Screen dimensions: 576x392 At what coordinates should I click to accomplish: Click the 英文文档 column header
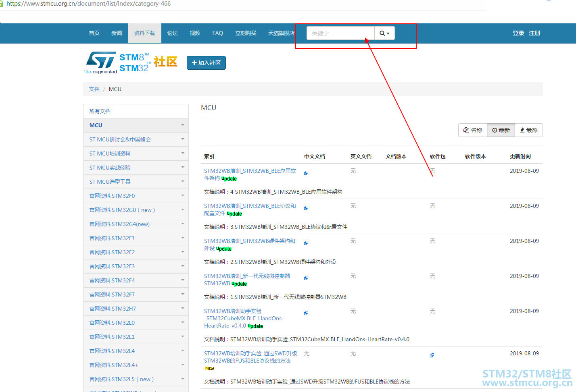[x=361, y=156]
